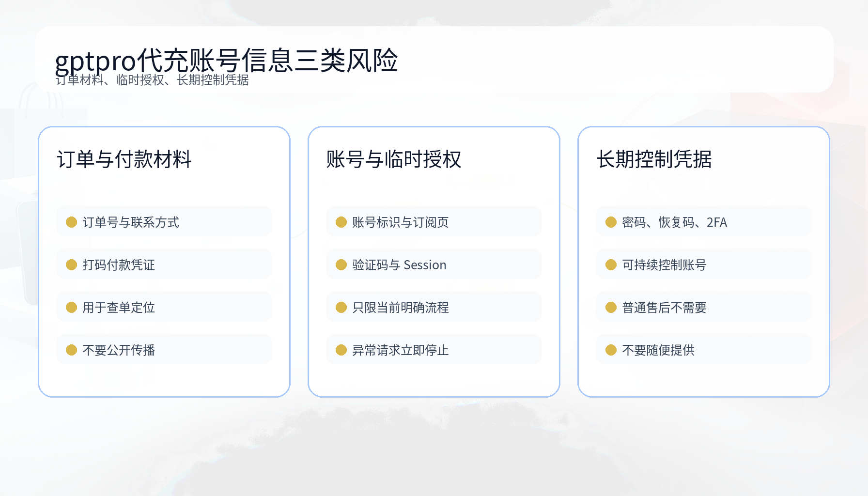The height and width of the screenshot is (496, 868).
Task: Click the row 打码付款凭证
Action: point(164,264)
